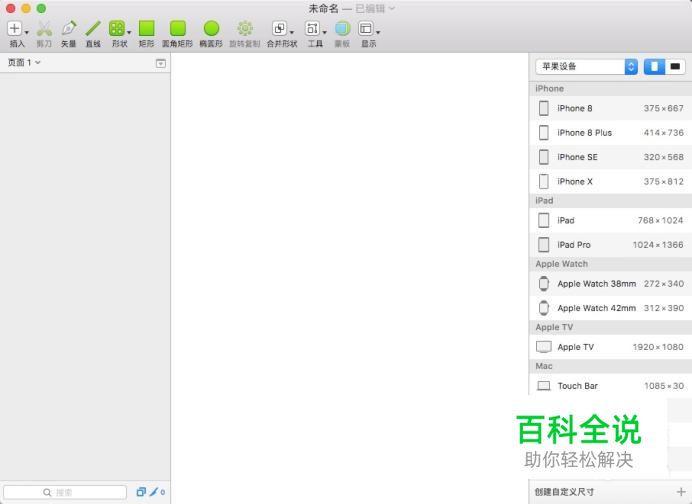The width and height of the screenshot is (692, 504).
Task: Open the 页面 1 page selector
Action: point(24,63)
